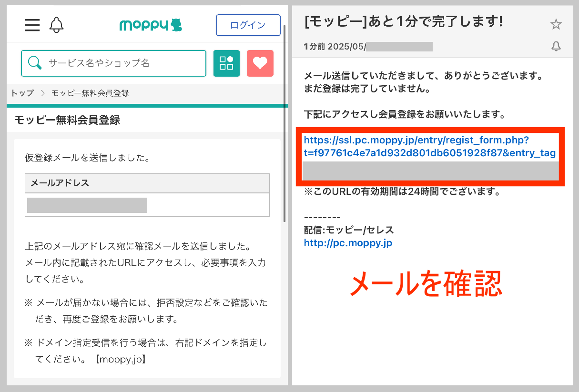The height and width of the screenshot is (392, 579).
Task: Click まだ登録は完了していません。 line
Action: pos(367,89)
